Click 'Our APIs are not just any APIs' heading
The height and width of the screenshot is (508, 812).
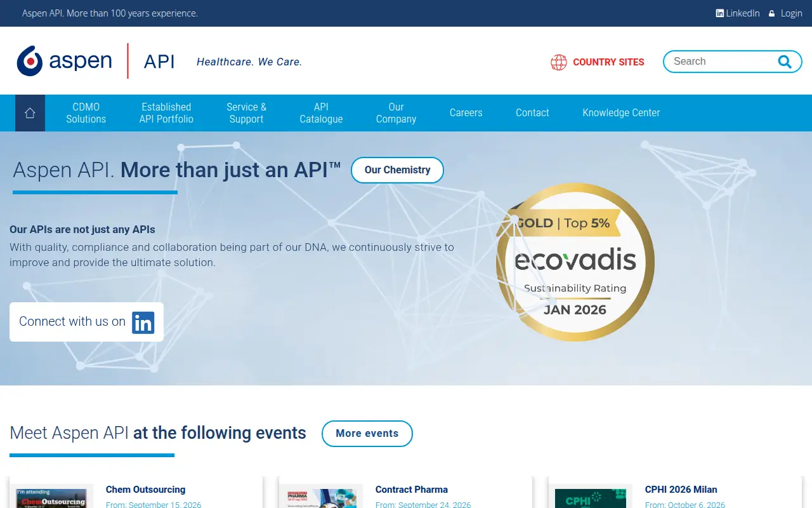(82, 230)
